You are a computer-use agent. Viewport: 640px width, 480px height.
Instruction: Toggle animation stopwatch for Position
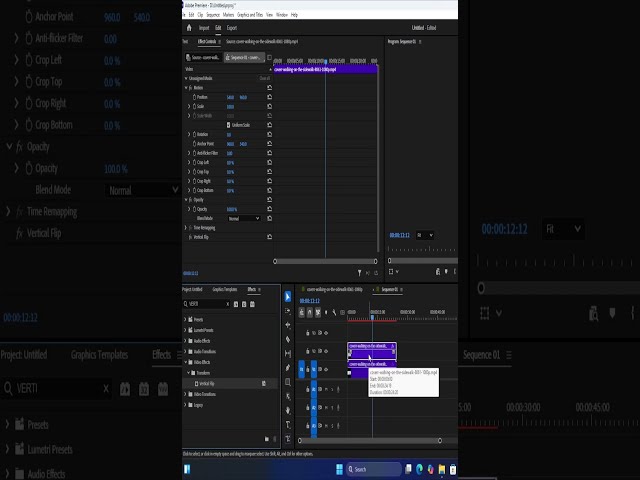pos(194,97)
